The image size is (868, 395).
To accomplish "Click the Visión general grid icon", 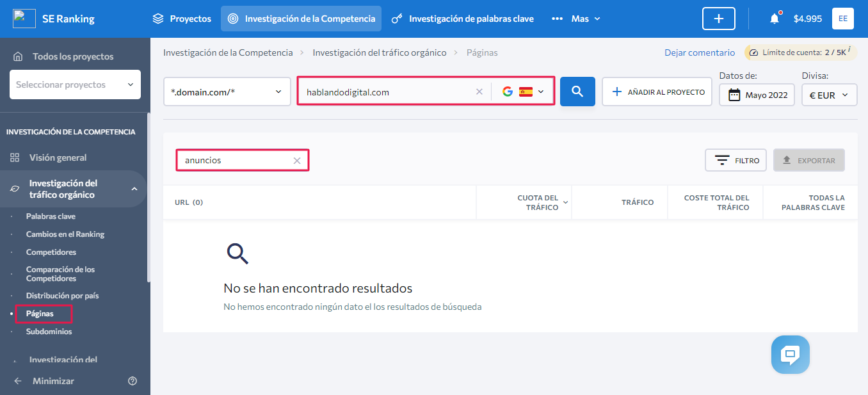I will (x=15, y=157).
